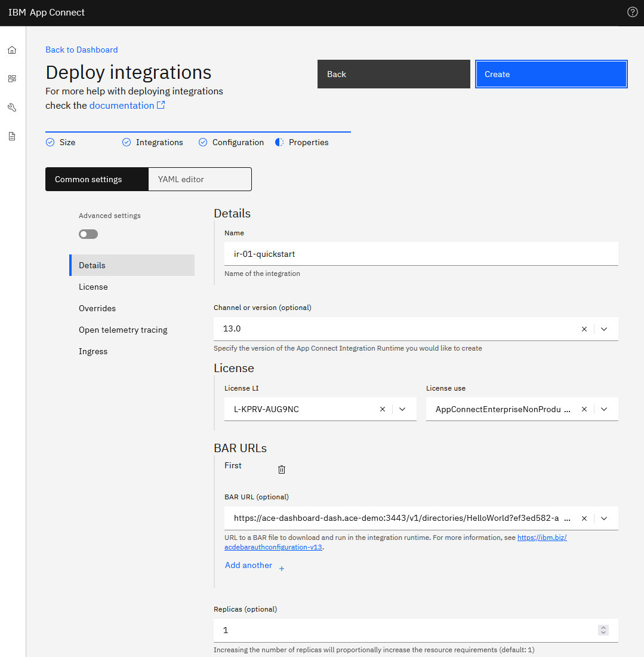Delete the First BAR URL entry
644x657 pixels.
click(x=282, y=469)
